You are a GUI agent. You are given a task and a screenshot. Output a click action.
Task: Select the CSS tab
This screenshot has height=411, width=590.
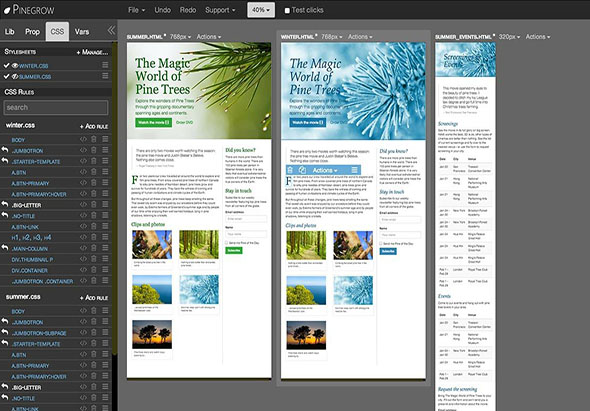(57, 32)
